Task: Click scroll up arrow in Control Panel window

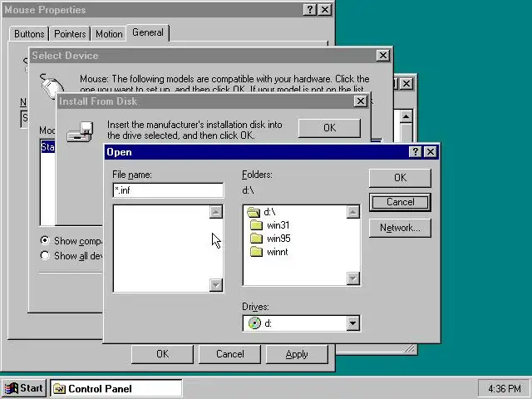Action: 406,116
